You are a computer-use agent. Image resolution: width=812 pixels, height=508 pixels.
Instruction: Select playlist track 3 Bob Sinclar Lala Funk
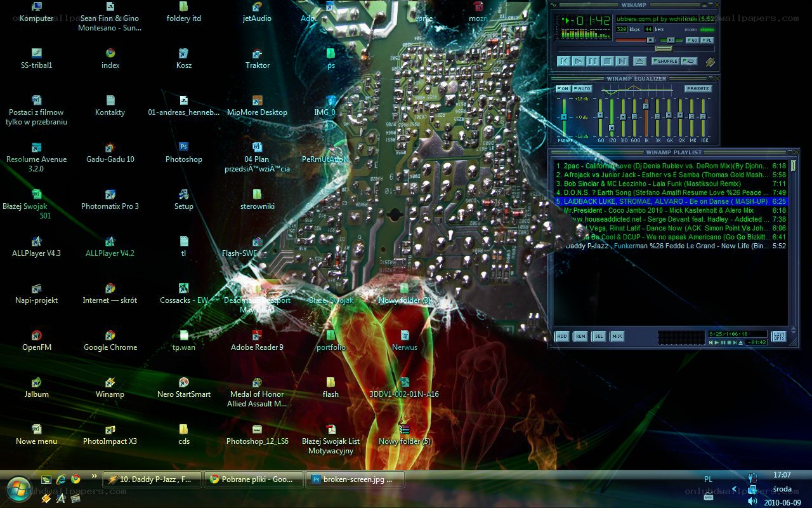[671, 184]
